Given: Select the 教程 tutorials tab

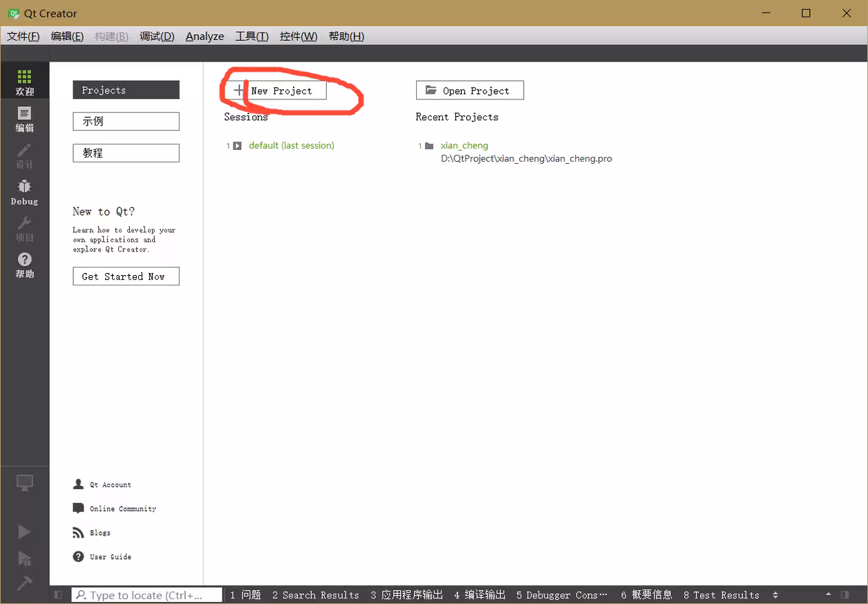Looking at the screenshot, I should pyautogui.click(x=126, y=153).
